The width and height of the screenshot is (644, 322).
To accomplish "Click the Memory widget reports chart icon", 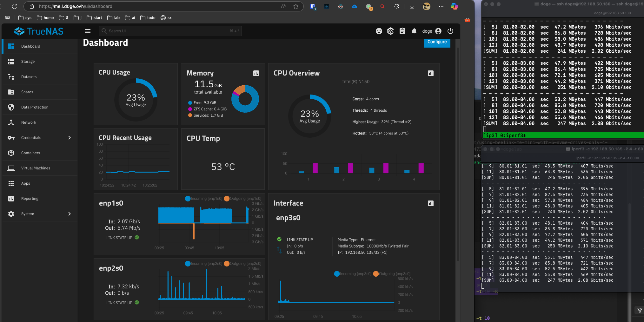I will point(256,73).
